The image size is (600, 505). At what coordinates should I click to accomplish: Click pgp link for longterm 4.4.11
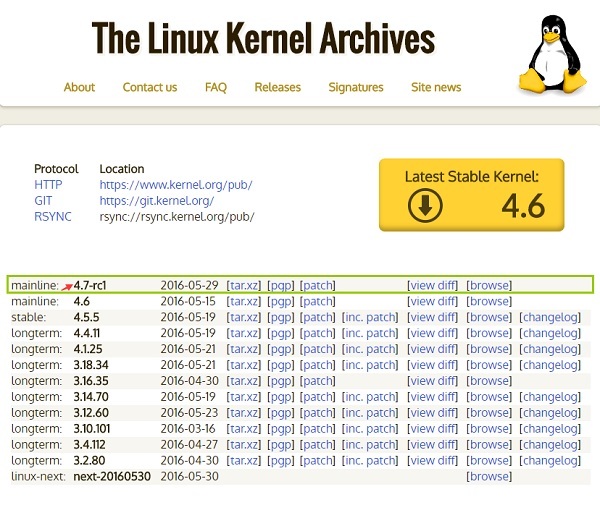[x=281, y=333]
